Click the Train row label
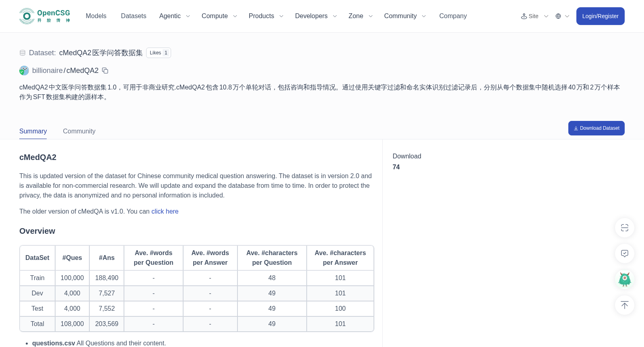This screenshot has width=644, height=347. 37,278
